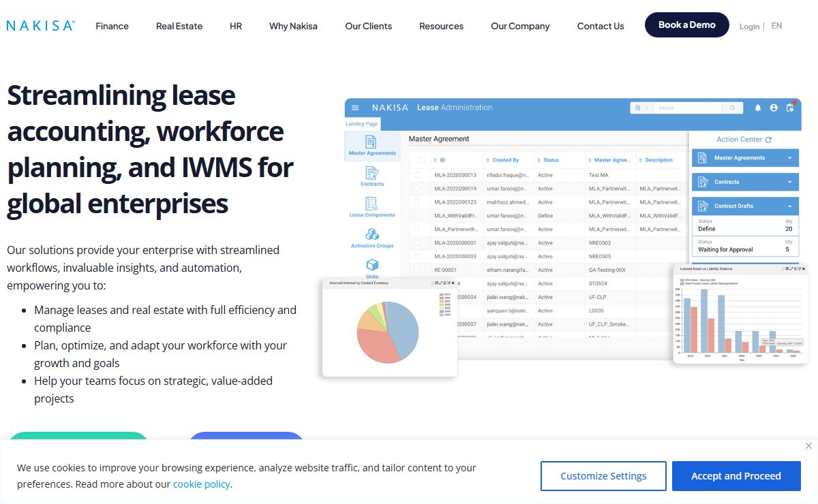Screen dimensions: 818x504
Task: Click document icon on Contract Drafts panel
Action: click(x=702, y=206)
